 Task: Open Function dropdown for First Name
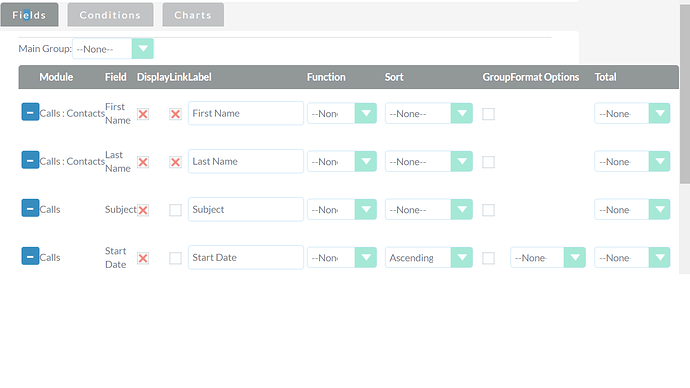342,113
